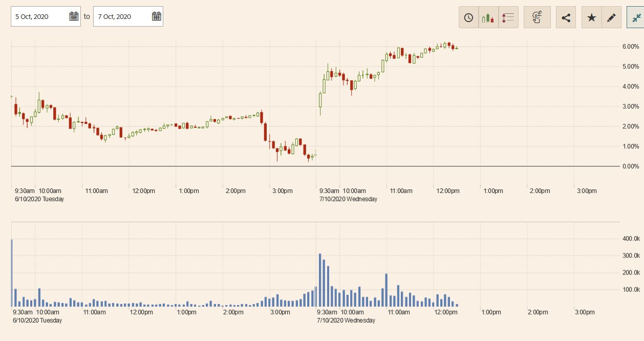Click the '7 Oct, 2020' end date field
The image size is (644, 341).
pos(121,16)
